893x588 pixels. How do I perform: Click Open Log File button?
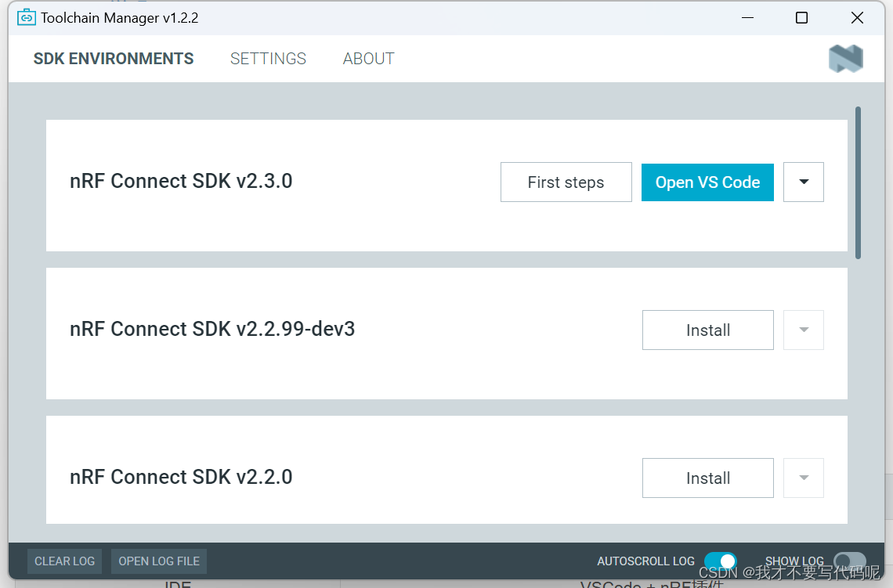pyautogui.click(x=159, y=561)
